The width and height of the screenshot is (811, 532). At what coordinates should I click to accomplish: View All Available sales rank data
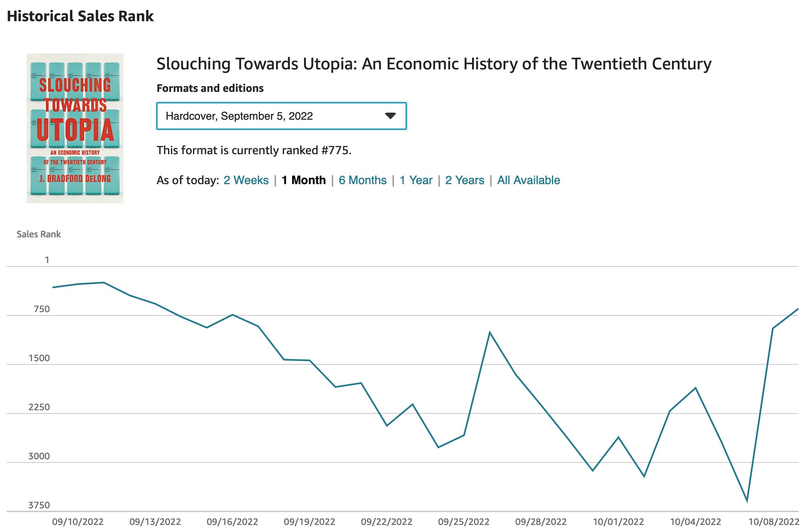[528, 180]
